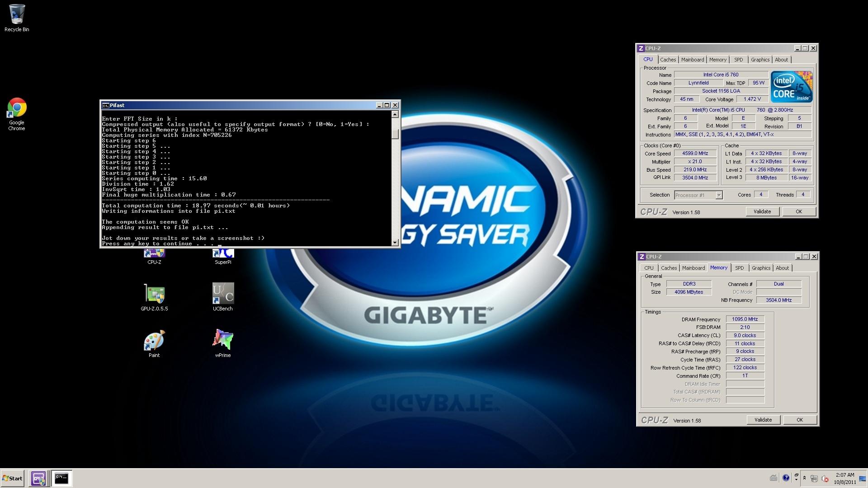The width and height of the screenshot is (868, 488).
Task: Open SPD tab in upper CPU-Z
Action: pyautogui.click(x=738, y=60)
